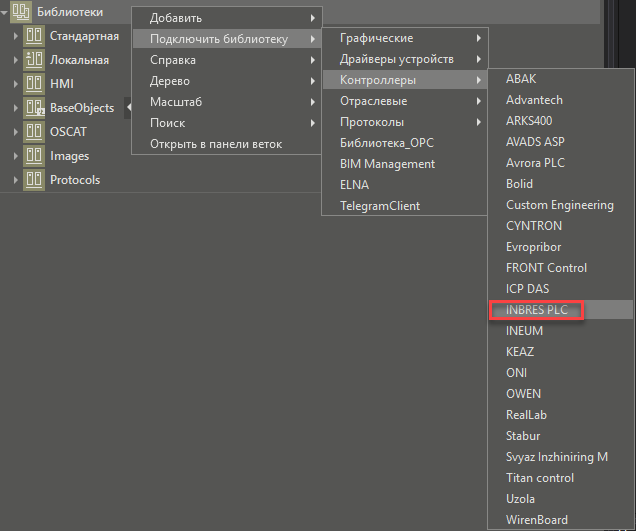The height and width of the screenshot is (531, 636).
Task: Connect the ELNA library
Action: [x=405, y=185]
